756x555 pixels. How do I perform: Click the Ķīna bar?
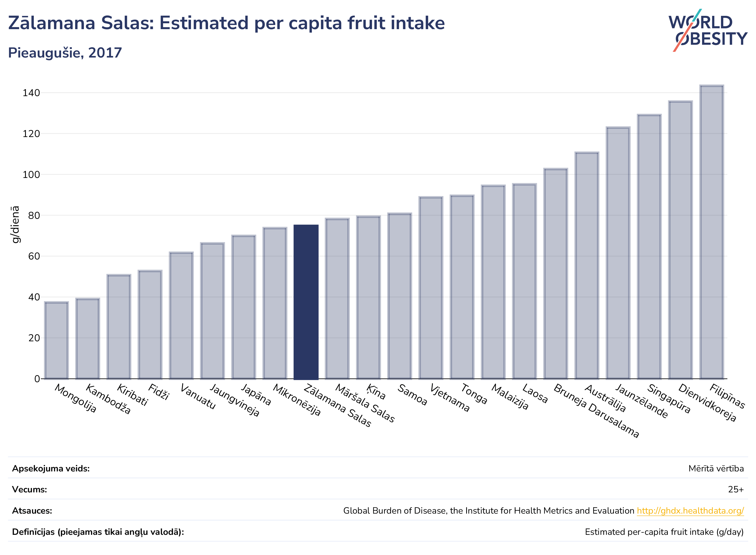click(x=369, y=298)
